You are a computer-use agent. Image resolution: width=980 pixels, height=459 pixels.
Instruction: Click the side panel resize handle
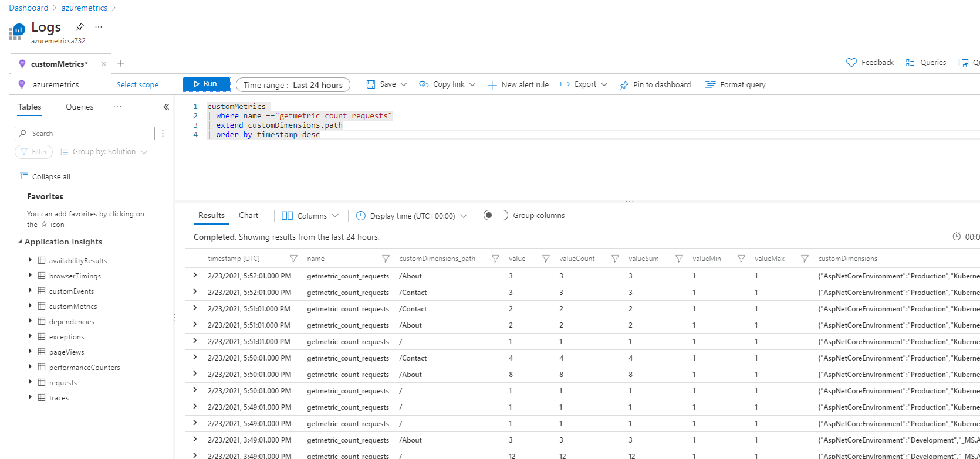click(174, 318)
